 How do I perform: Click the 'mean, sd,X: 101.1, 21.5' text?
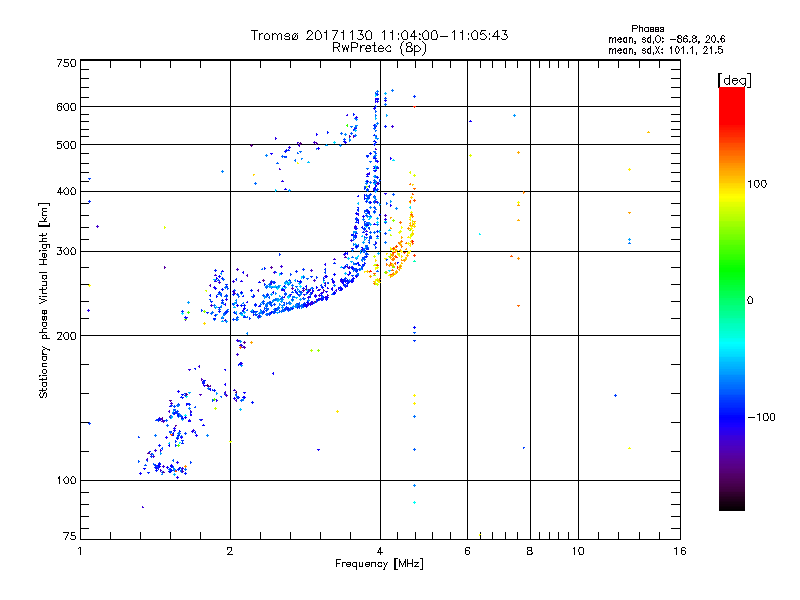[x=665, y=50]
